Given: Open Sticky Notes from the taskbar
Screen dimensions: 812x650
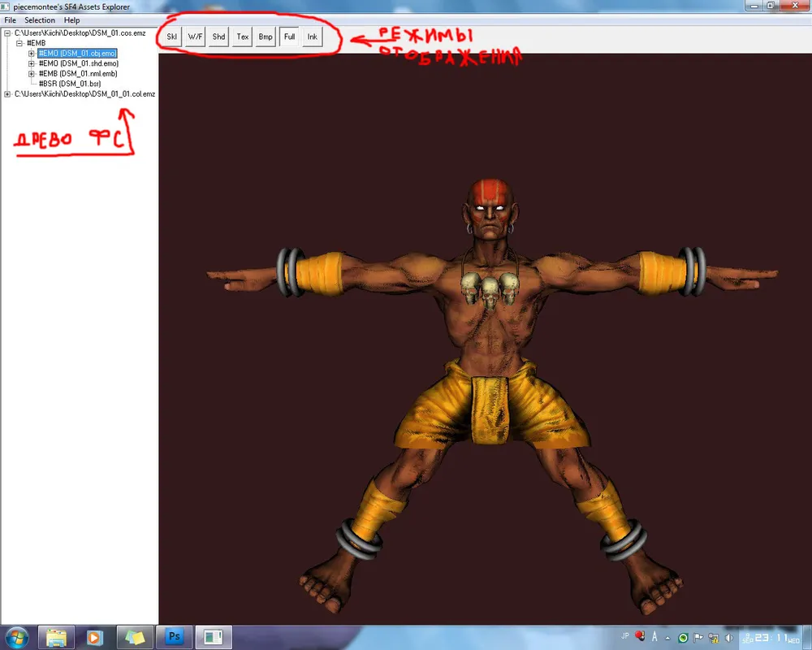Looking at the screenshot, I should click(x=135, y=637).
